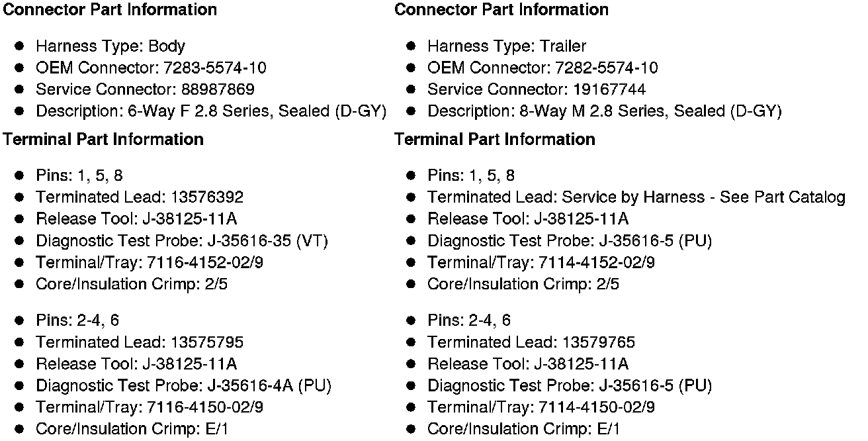The width and height of the screenshot is (868, 441).
Task: Click the Harness Type: Body line
Action: tap(110, 46)
